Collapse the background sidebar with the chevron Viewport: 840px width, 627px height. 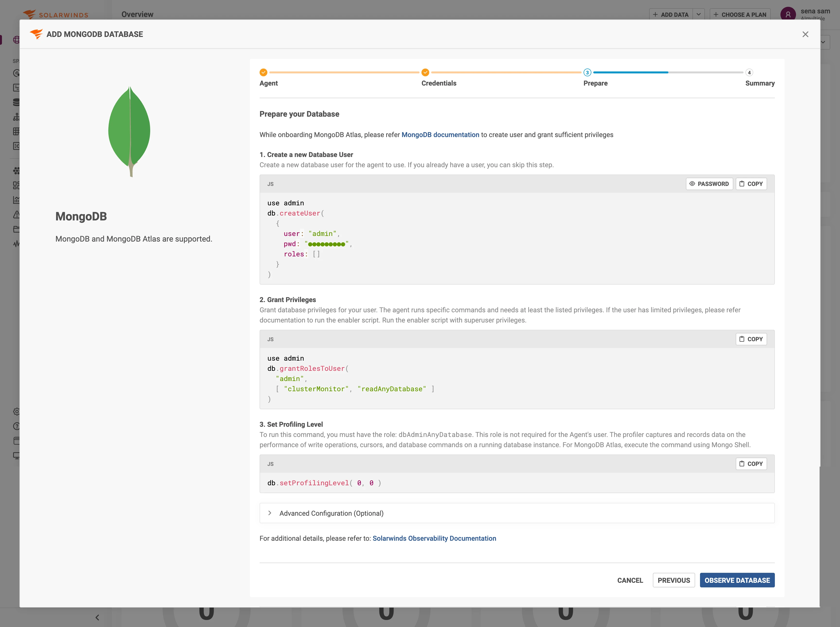click(x=97, y=617)
